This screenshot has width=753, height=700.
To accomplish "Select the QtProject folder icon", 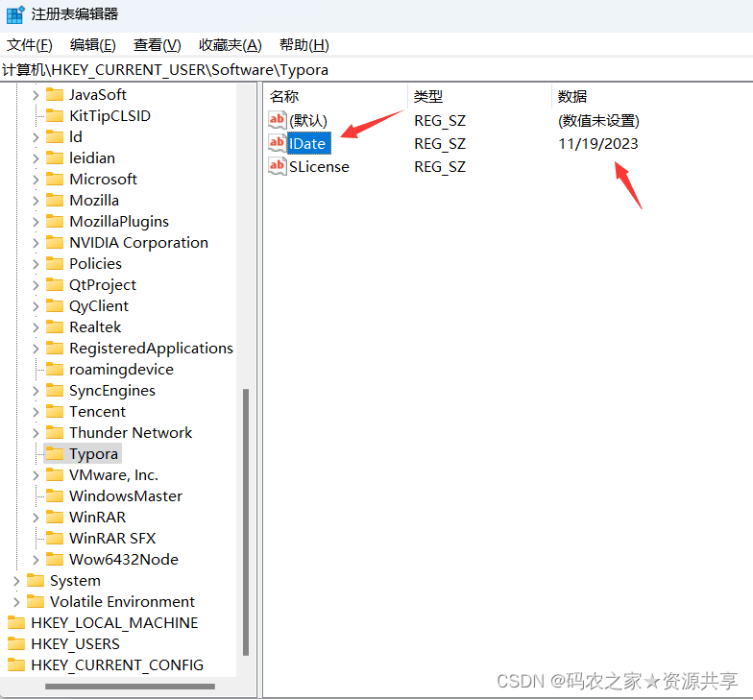I will pos(55,284).
